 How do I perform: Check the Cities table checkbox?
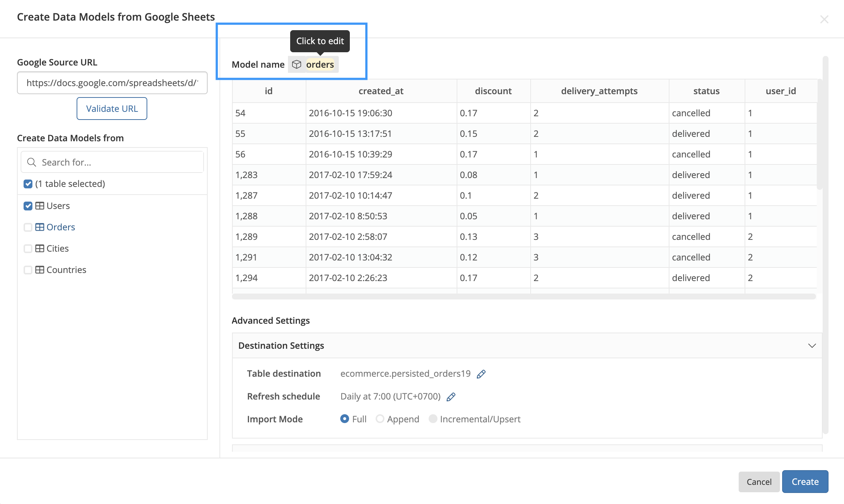(28, 248)
